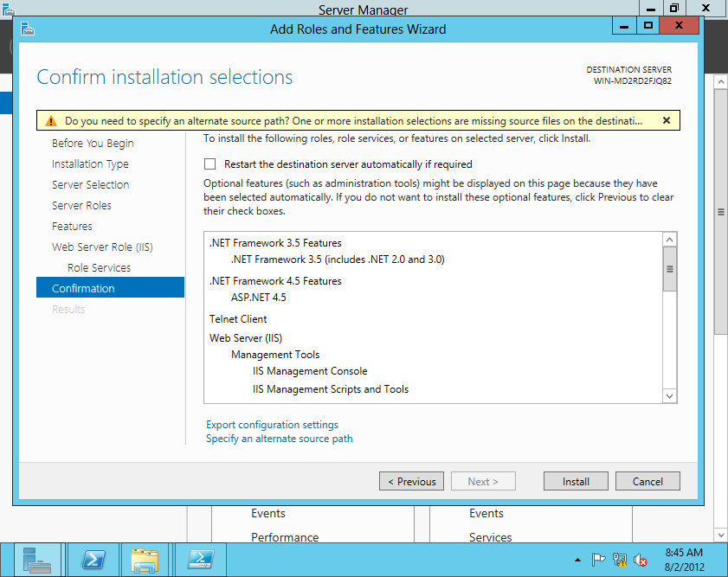Open the Action Center flag in the tray
Image resolution: width=728 pixels, height=577 pixels.
599,561
